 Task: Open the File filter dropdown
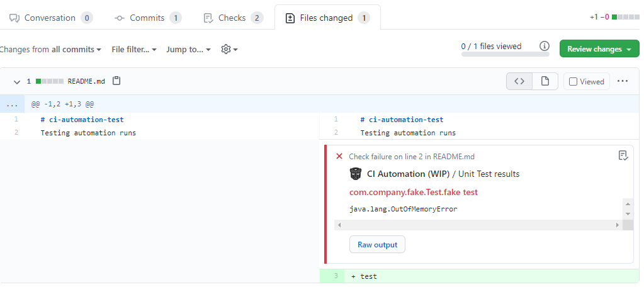point(134,50)
